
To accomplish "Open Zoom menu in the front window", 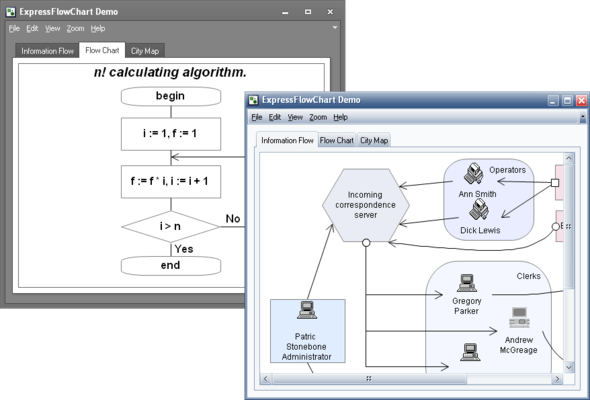I will coord(318,117).
